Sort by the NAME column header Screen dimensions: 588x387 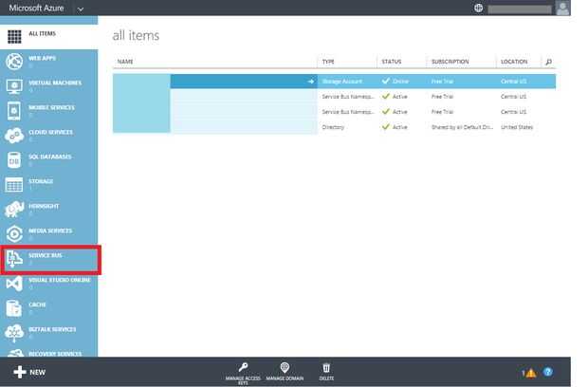click(x=125, y=62)
